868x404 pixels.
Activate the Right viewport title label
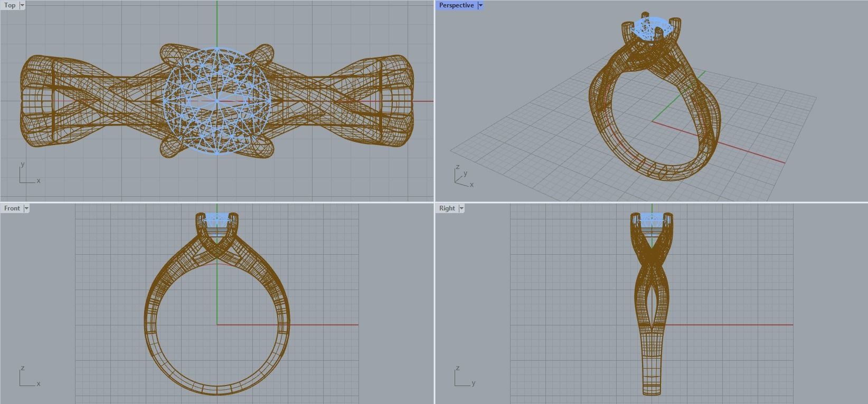447,208
